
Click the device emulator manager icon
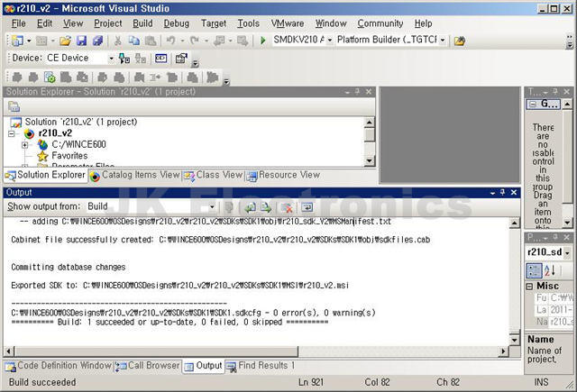click(160, 59)
